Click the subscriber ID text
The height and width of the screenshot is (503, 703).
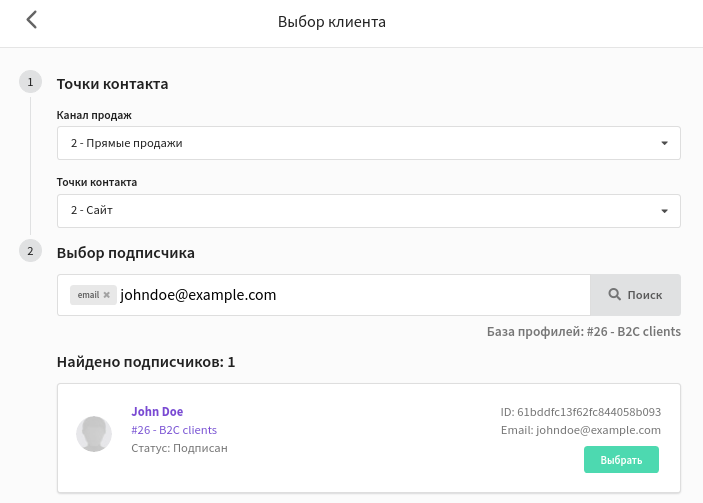click(x=581, y=412)
